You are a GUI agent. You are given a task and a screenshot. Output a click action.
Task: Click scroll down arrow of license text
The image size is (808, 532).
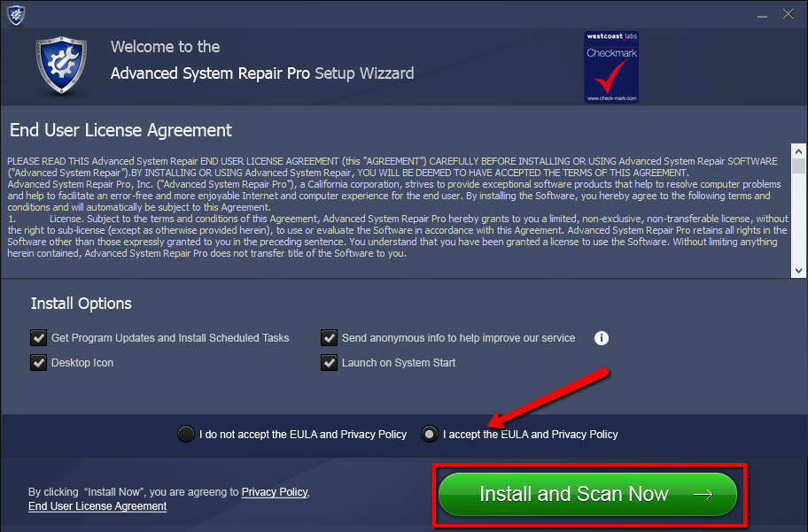click(x=799, y=271)
